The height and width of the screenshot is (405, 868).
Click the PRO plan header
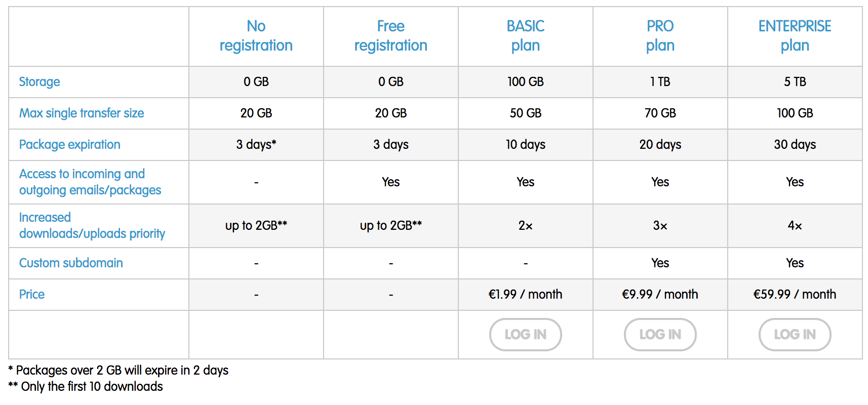[x=660, y=36]
